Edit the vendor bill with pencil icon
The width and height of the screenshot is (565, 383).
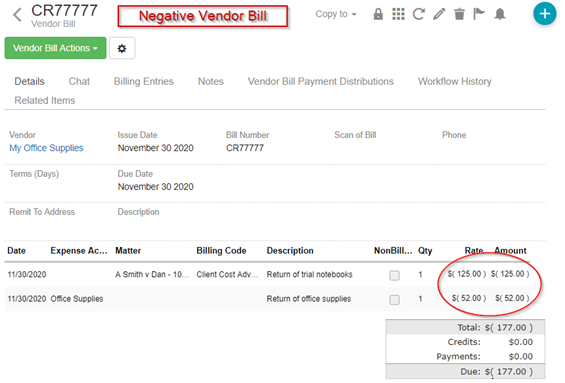click(439, 14)
